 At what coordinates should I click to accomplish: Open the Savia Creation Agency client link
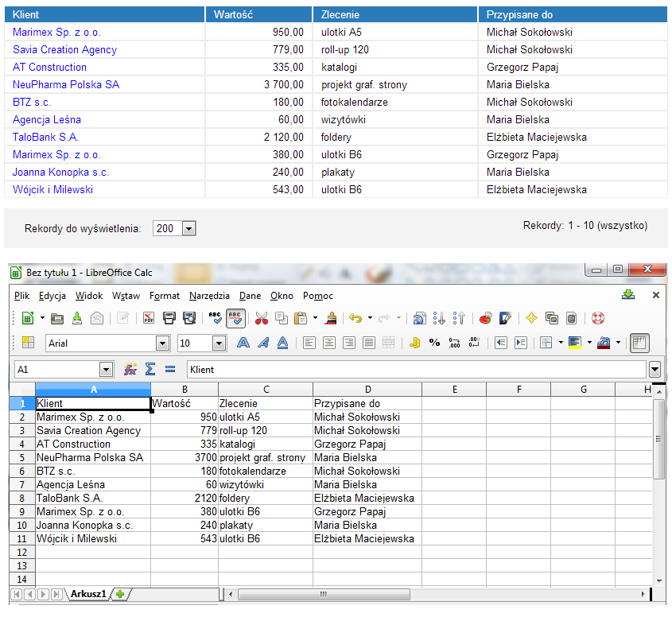tap(64, 50)
